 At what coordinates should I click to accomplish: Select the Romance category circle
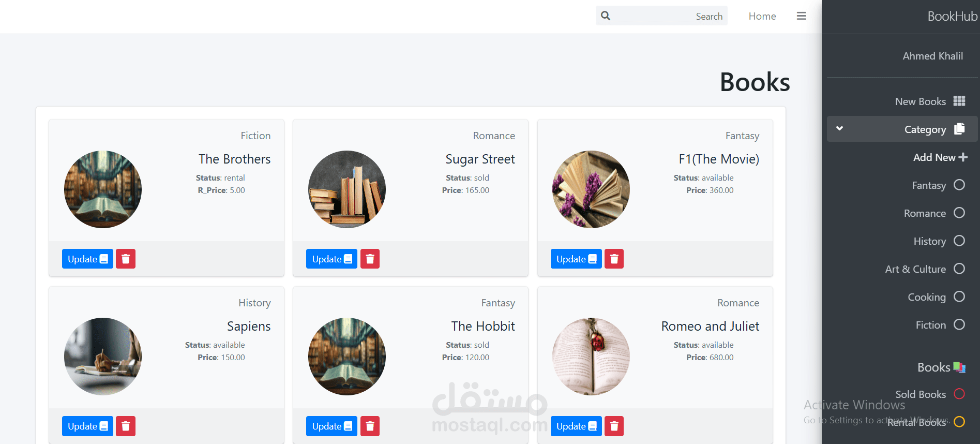pos(959,213)
